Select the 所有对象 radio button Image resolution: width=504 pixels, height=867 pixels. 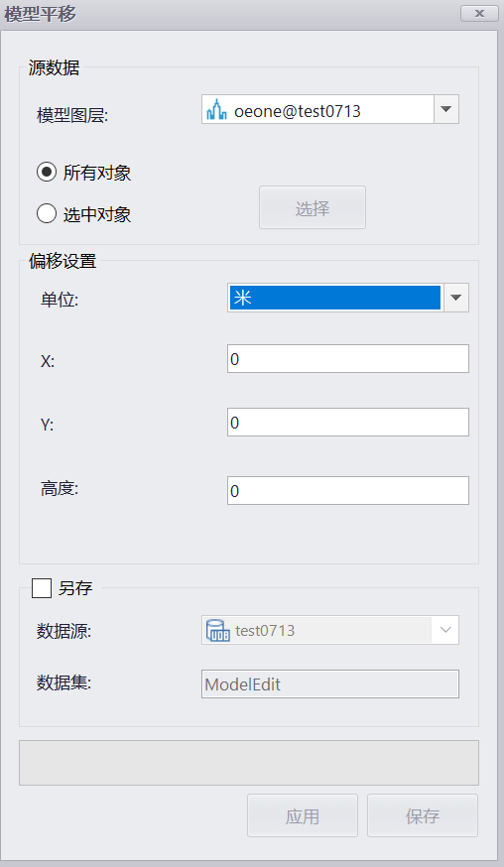pos(47,172)
